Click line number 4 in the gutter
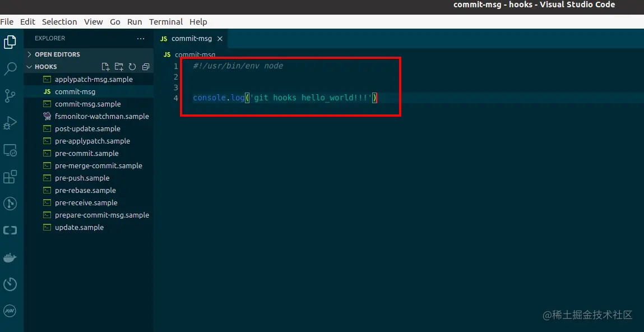 coord(176,98)
